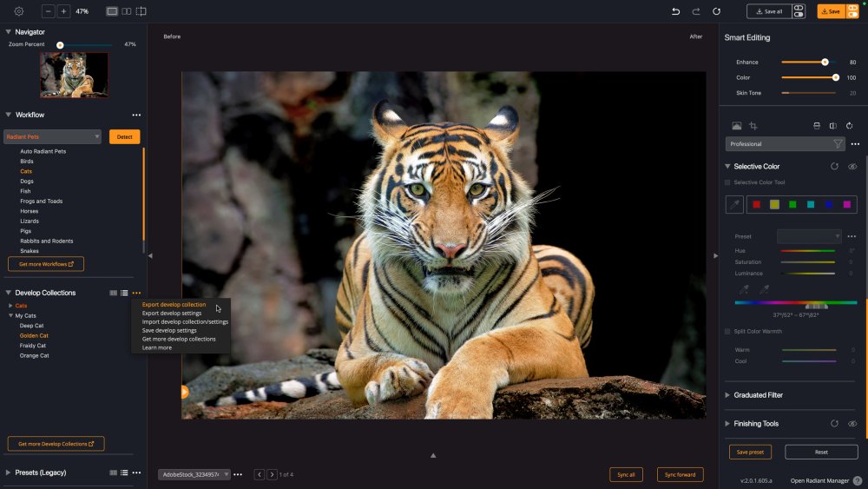The width and height of the screenshot is (868, 489).
Task: Click the reset/refresh circular arrow in top bar
Action: [716, 11]
